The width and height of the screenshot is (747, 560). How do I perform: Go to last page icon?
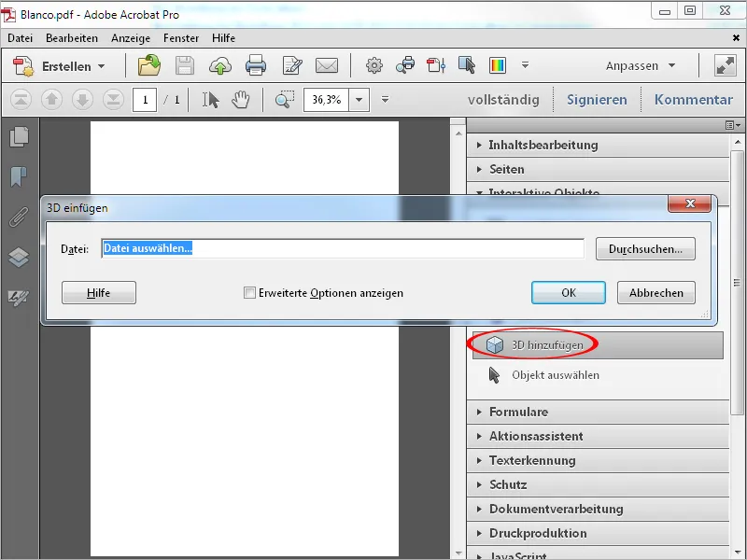click(x=113, y=100)
